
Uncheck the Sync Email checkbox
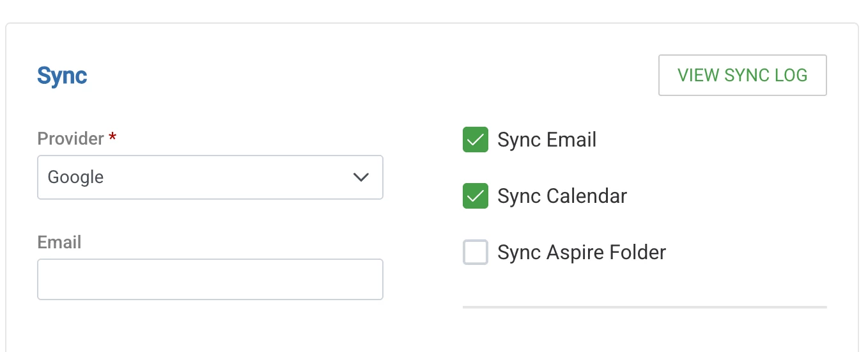pos(475,140)
